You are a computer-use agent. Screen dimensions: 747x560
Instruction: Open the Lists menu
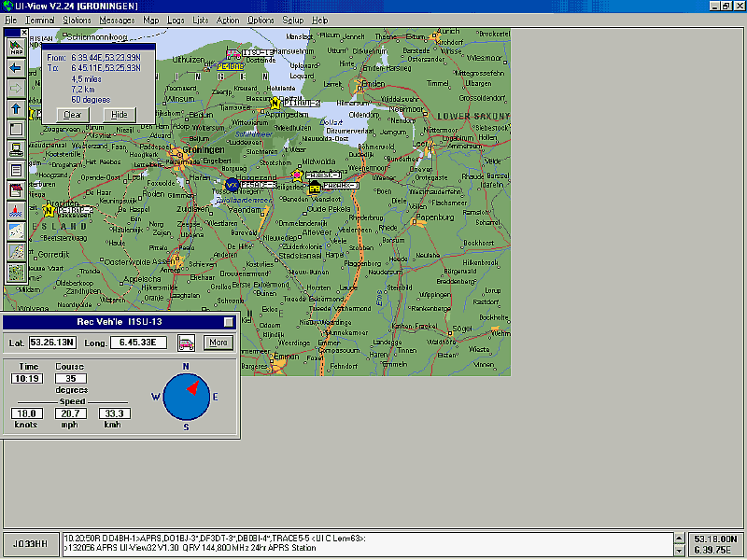coord(201,21)
